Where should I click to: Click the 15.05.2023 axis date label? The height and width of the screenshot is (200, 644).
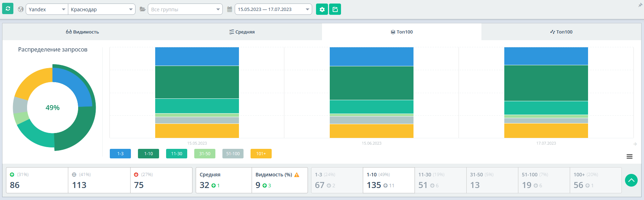click(x=197, y=143)
